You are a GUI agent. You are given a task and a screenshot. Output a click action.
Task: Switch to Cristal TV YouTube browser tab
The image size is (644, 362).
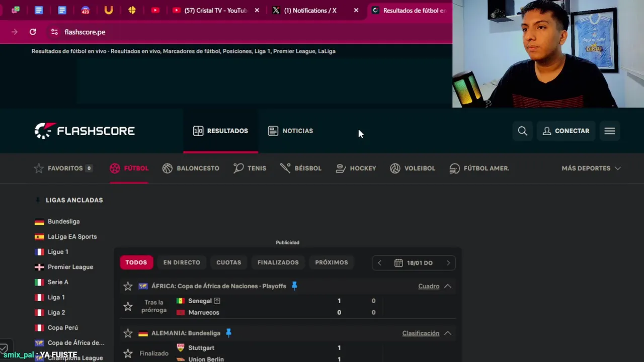click(215, 10)
